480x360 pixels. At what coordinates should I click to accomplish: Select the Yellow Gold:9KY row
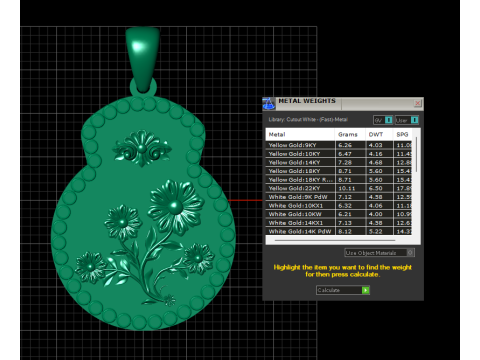coord(339,145)
